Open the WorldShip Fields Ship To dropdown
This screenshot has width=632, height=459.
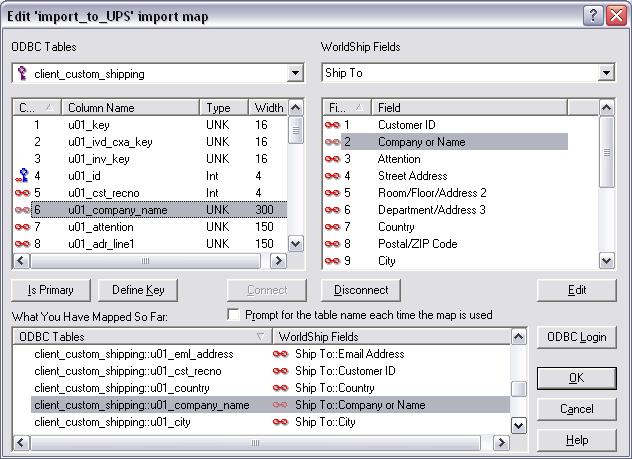pyautogui.click(x=606, y=73)
